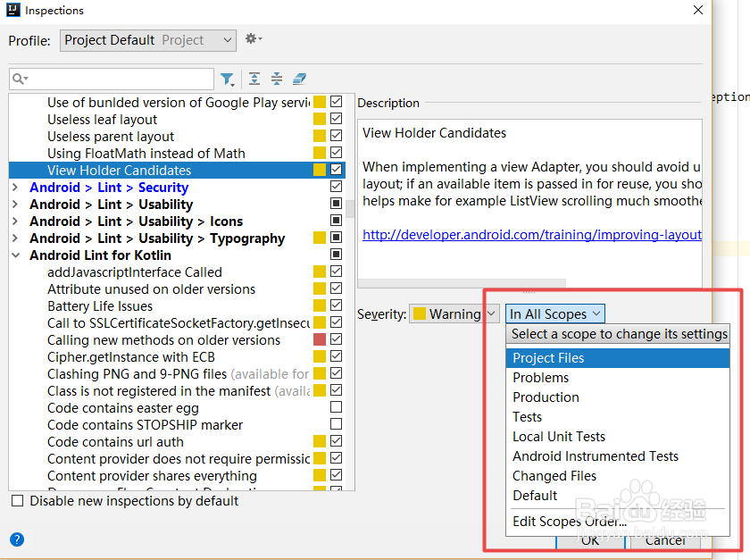Click the yellow severity marker beside View Holder Candidates
The image size is (750, 560).
tap(320, 170)
